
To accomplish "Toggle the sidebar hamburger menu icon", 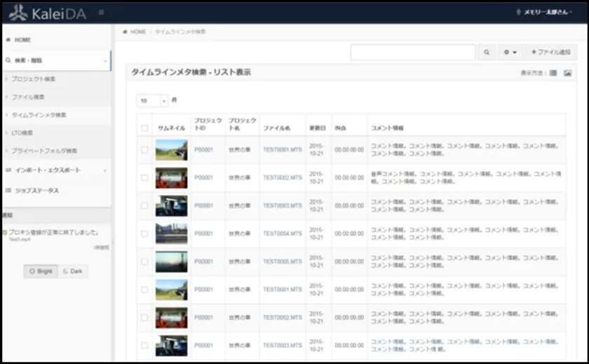I will click(x=102, y=13).
